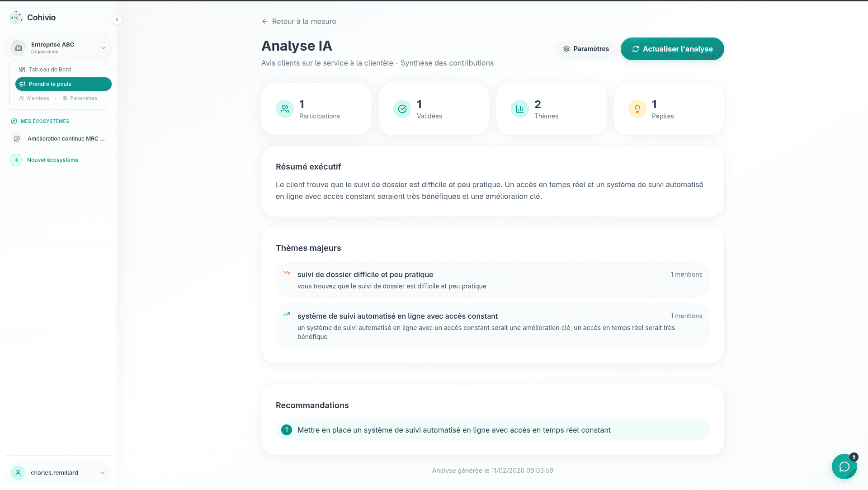Click the numbered badge on the recommendation
The width and height of the screenshot is (868, 490).
point(287,430)
